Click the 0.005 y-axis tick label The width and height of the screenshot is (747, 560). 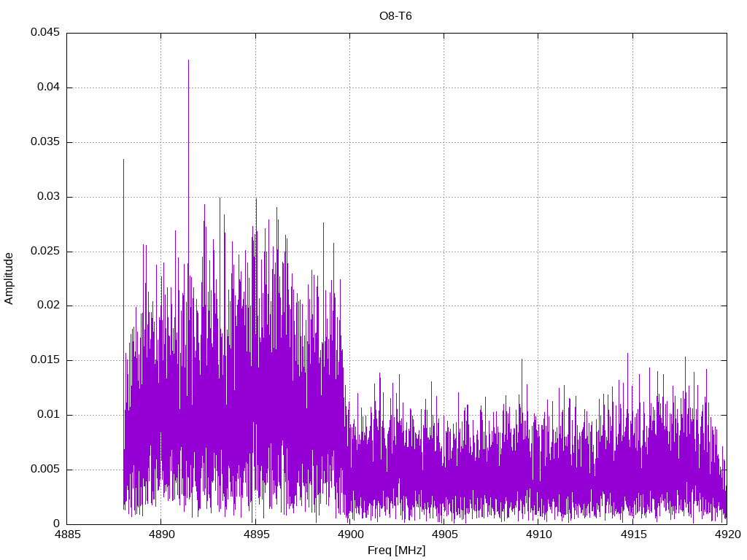(44, 470)
